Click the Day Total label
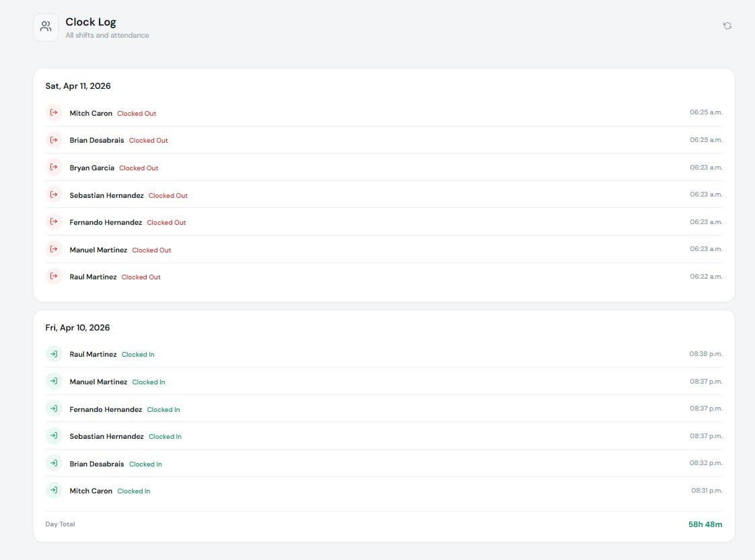Screen dimensions: 755x560 pos(60,524)
